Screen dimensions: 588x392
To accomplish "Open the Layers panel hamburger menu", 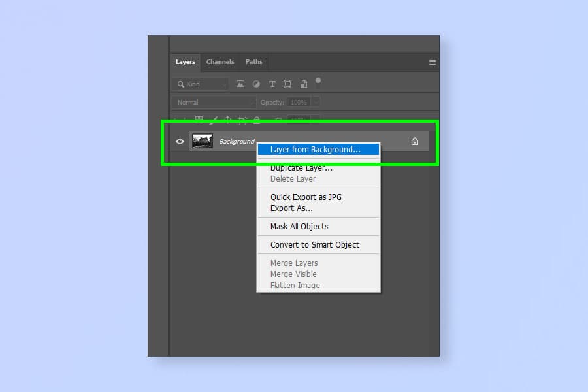I will click(x=432, y=62).
